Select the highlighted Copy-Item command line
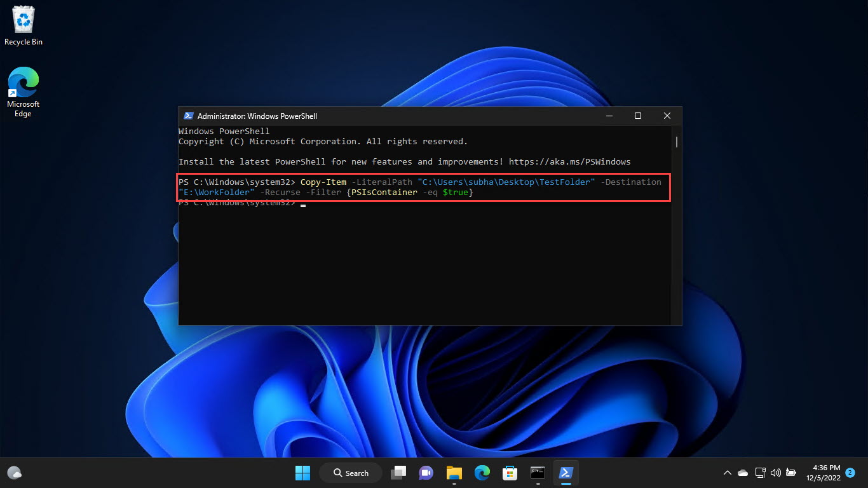The image size is (868, 488). (423, 187)
